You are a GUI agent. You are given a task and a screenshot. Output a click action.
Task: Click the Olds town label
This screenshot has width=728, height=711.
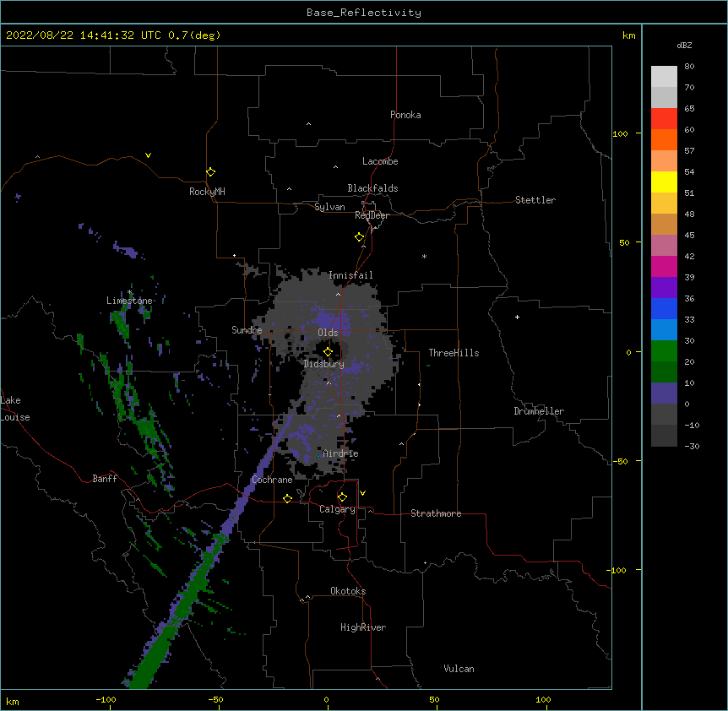click(328, 333)
